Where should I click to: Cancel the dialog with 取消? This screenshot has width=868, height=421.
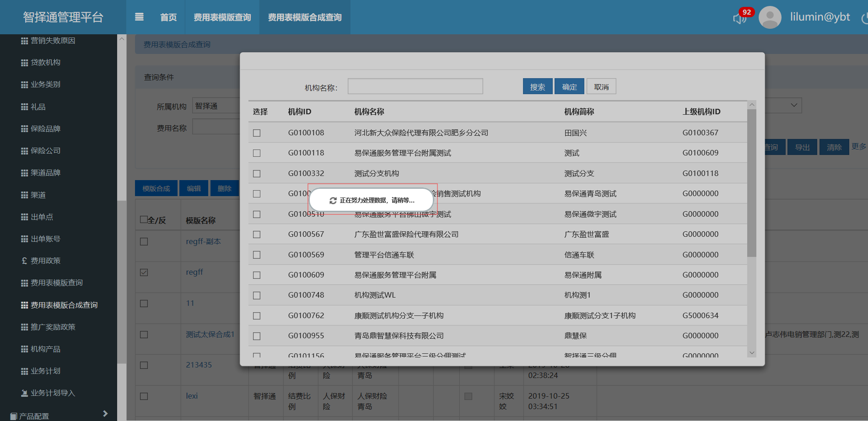click(x=601, y=86)
